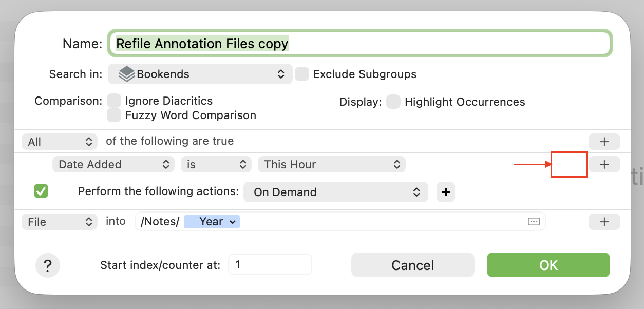The height and width of the screenshot is (309, 644).
Task: Enable Fuzzy Word Comparison option
Action: pos(114,115)
